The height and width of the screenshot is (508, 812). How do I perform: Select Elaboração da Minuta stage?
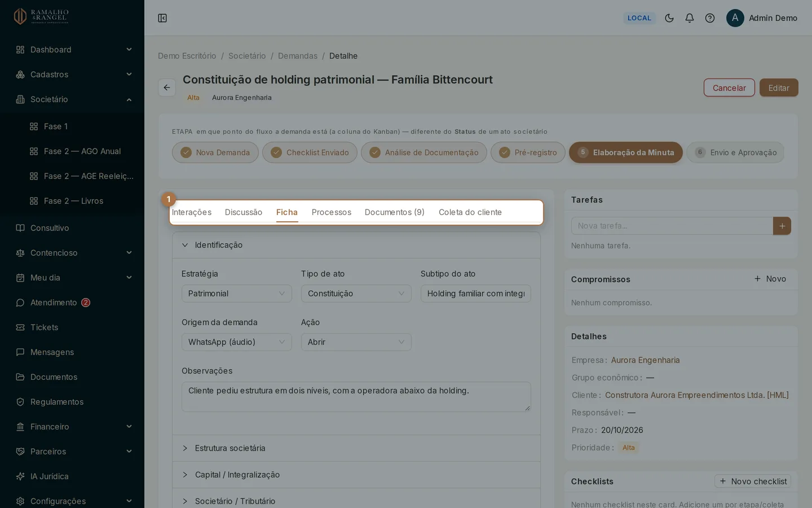[626, 152]
